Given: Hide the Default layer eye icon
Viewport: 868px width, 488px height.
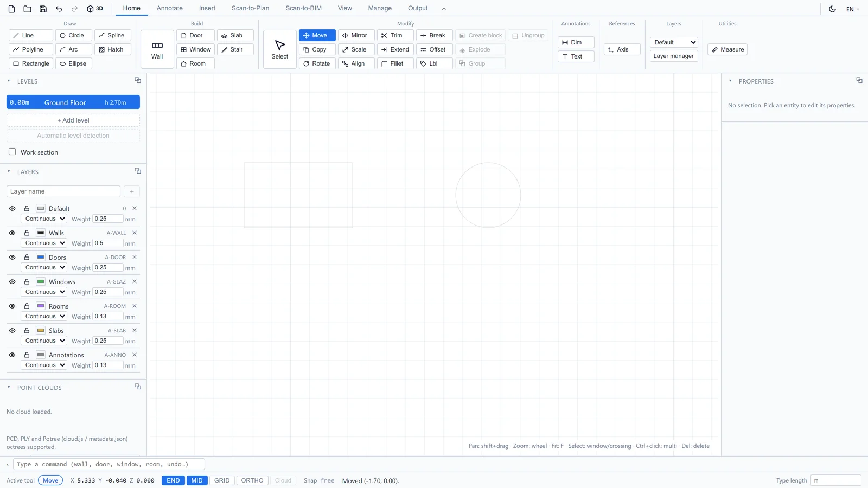Looking at the screenshot, I should pyautogui.click(x=12, y=208).
